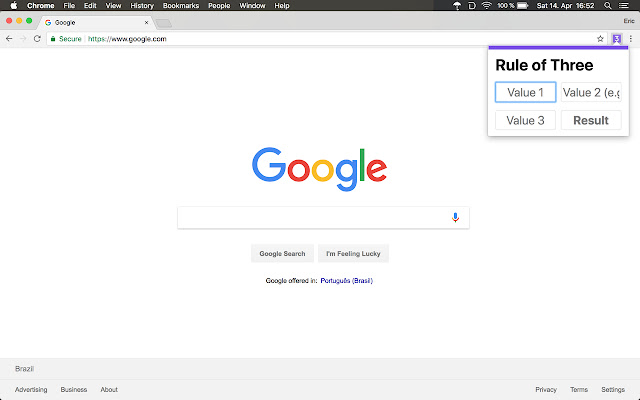Focus the Value 2 field
The width and height of the screenshot is (640, 400).
coord(591,92)
